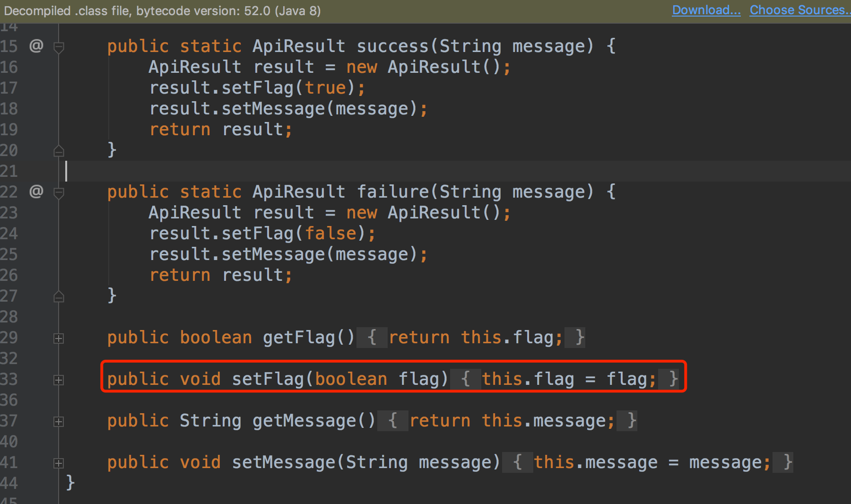
Task: Click the Choose Sources link
Action: [x=800, y=10]
